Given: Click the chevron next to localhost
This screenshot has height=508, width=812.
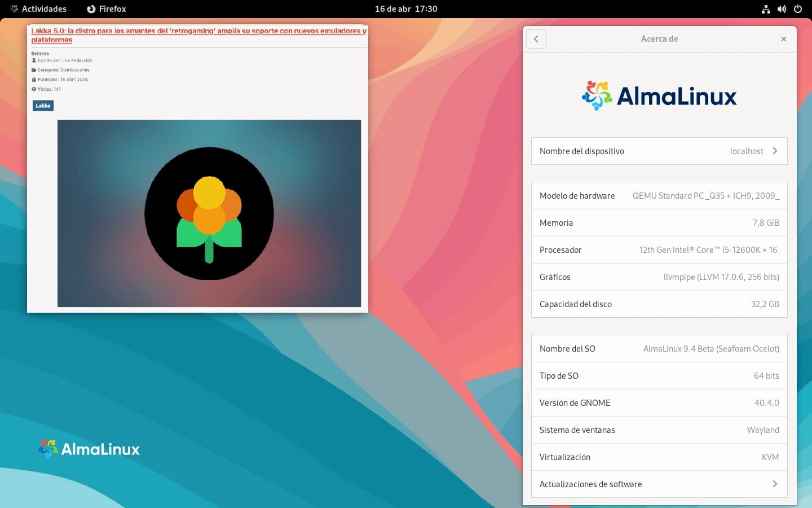Looking at the screenshot, I should click(775, 151).
